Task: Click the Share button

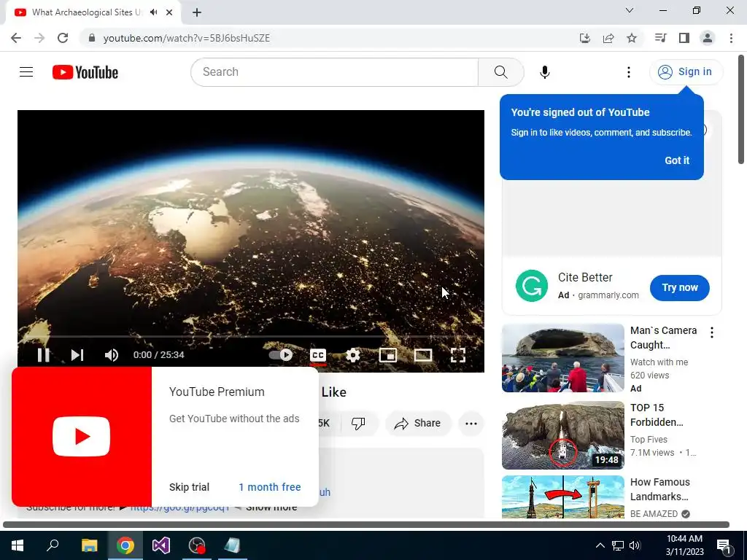Action: pos(418,424)
